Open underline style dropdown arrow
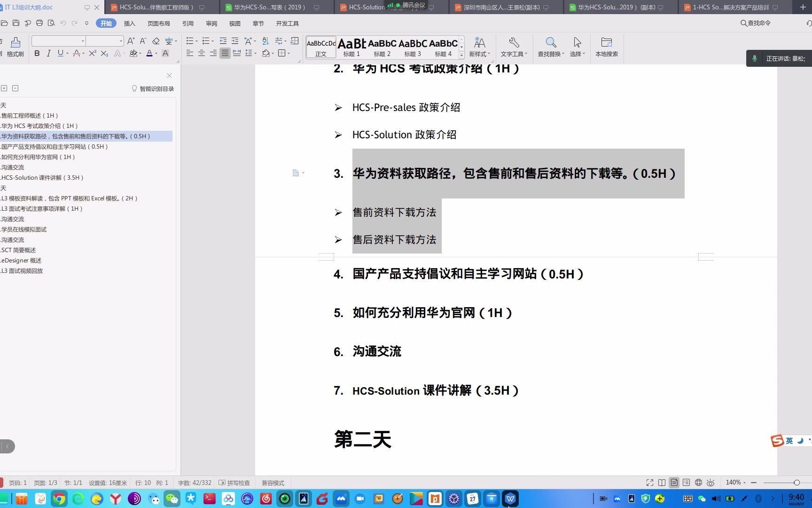Image resolution: width=812 pixels, height=508 pixels. (x=67, y=54)
